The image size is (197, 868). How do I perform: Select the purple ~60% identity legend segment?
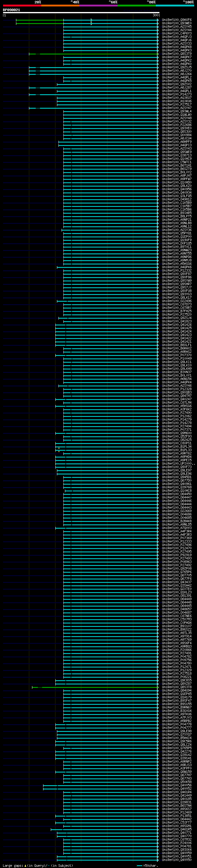[99, 6]
